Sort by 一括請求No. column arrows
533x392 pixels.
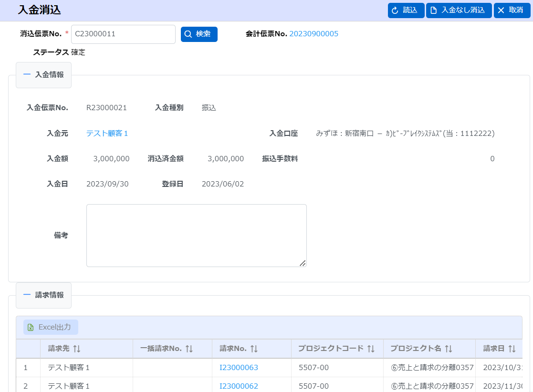pyautogui.click(x=189, y=349)
